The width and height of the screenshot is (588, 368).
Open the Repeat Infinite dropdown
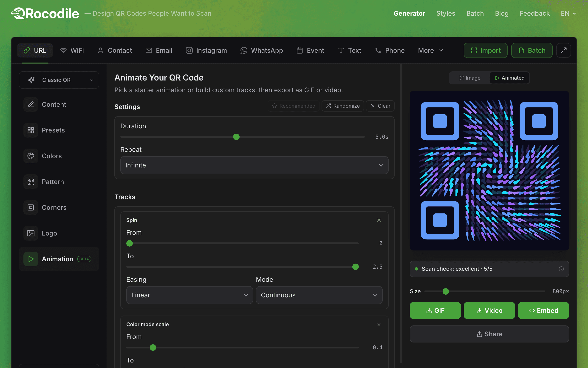254,165
